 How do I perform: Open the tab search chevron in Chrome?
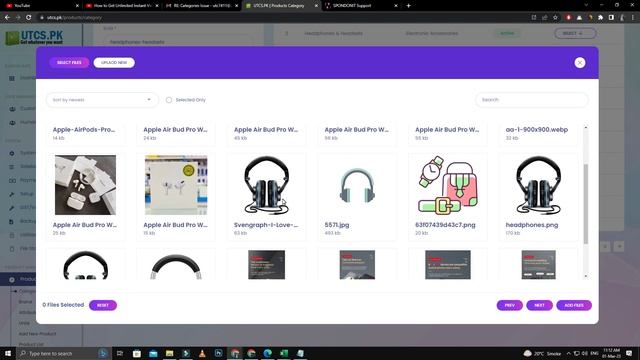click(x=586, y=5)
